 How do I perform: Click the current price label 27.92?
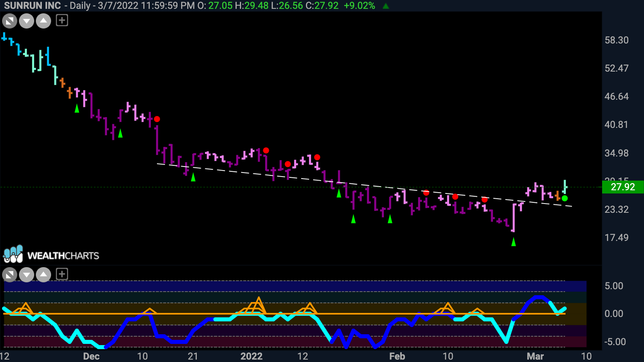point(623,187)
